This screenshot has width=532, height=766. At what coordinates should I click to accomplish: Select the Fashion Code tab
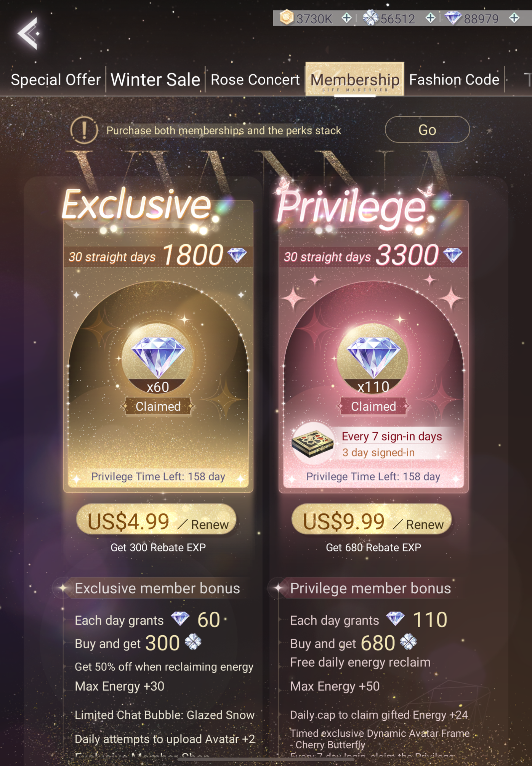point(454,80)
